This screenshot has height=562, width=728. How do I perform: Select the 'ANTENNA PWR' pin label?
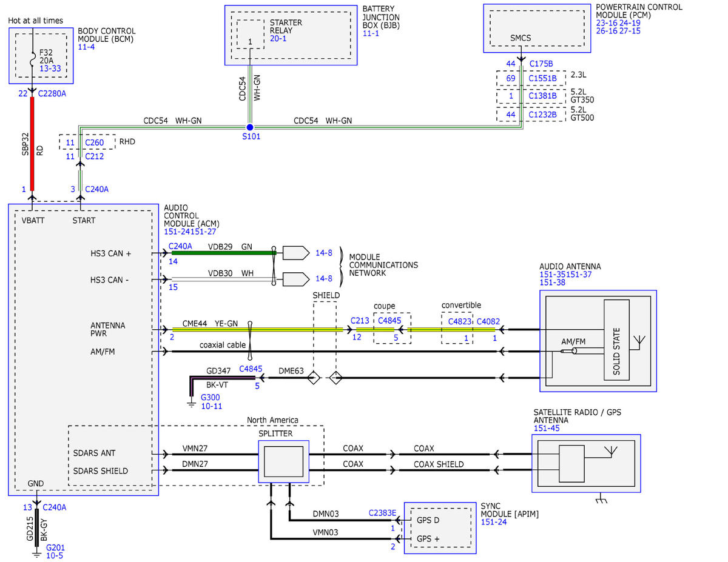click(108, 330)
